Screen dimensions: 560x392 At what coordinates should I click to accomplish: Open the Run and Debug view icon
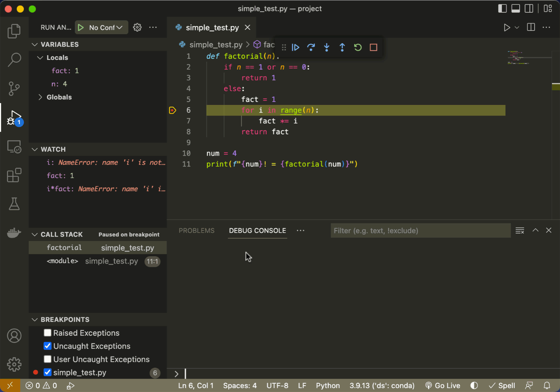pyautogui.click(x=15, y=118)
